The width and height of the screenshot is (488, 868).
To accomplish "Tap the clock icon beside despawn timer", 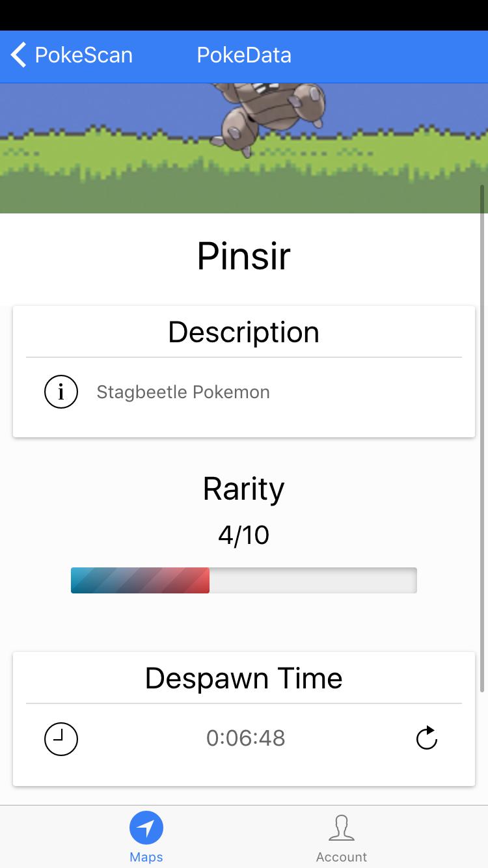I will tap(61, 739).
